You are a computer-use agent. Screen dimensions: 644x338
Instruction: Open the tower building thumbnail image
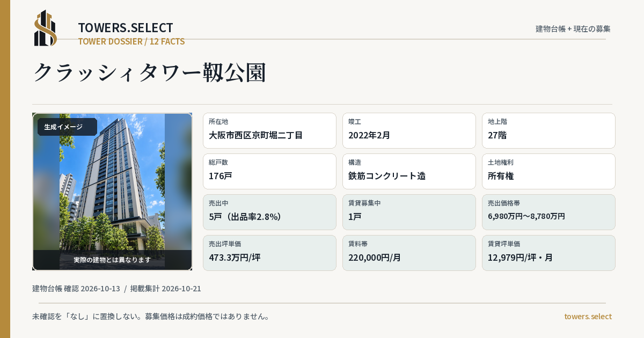[x=112, y=192]
